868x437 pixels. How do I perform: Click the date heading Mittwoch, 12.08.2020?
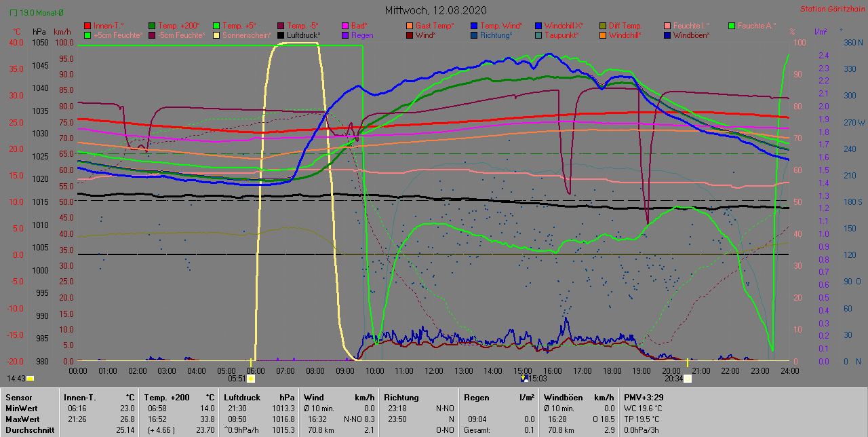pyautogui.click(x=435, y=10)
